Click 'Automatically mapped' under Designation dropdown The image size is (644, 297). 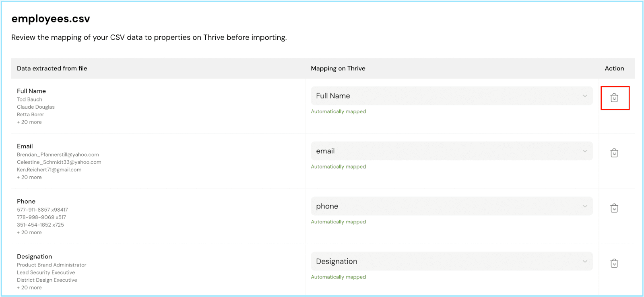[x=339, y=277]
